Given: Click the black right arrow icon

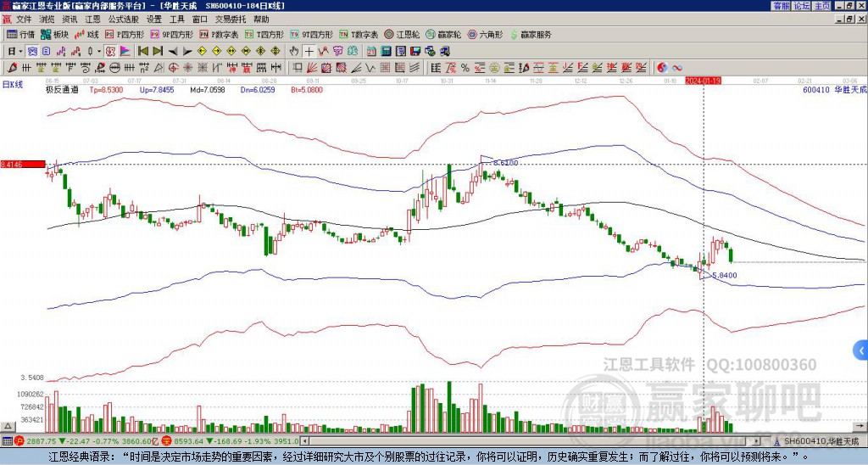Looking at the screenshot, I should tap(187, 52).
